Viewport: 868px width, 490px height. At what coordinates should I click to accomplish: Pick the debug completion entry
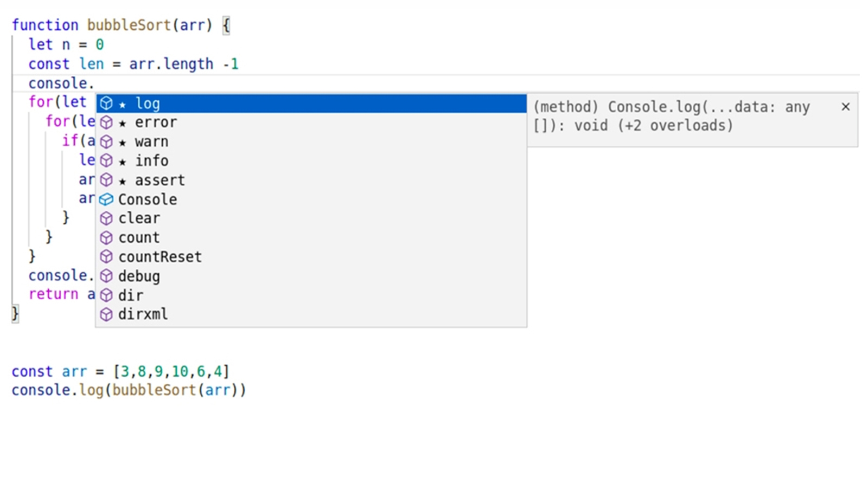(x=311, y=276)
